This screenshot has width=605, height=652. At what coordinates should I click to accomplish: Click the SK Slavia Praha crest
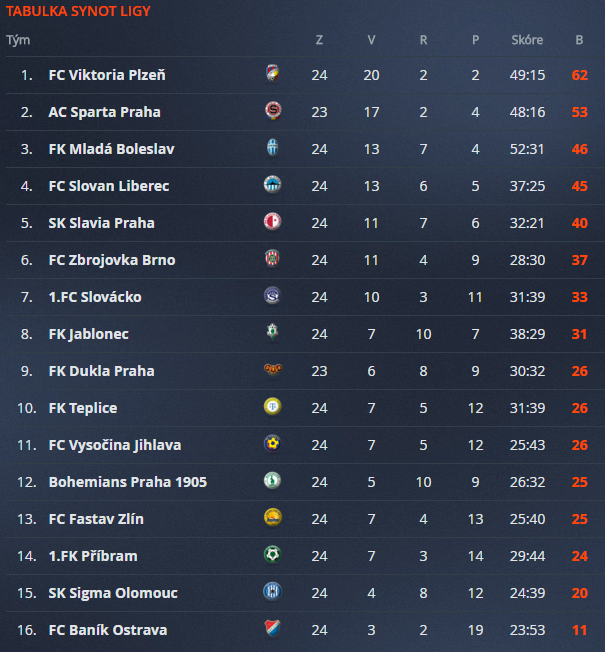(x=273, y=223)
